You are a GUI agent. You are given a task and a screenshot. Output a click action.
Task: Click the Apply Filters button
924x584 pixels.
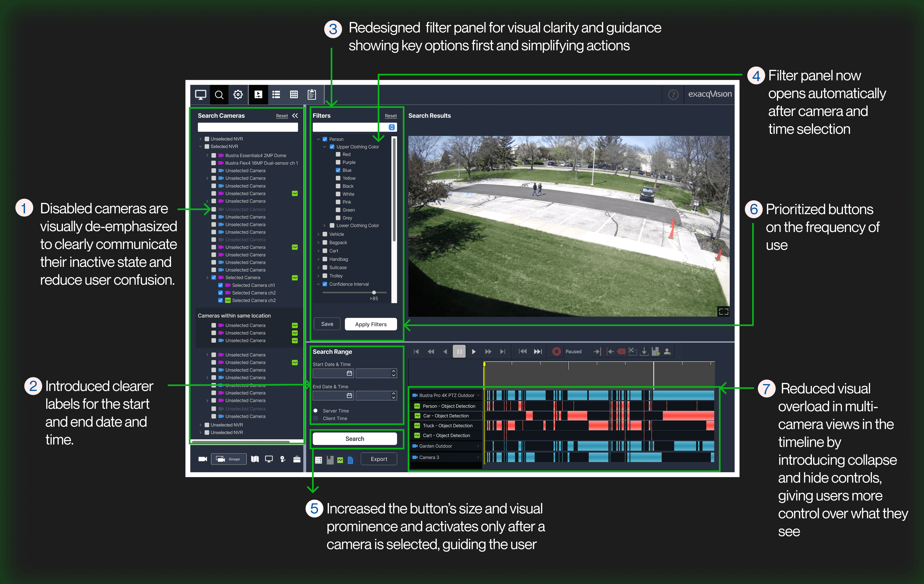pyautogui.click(x=371, y=324)
